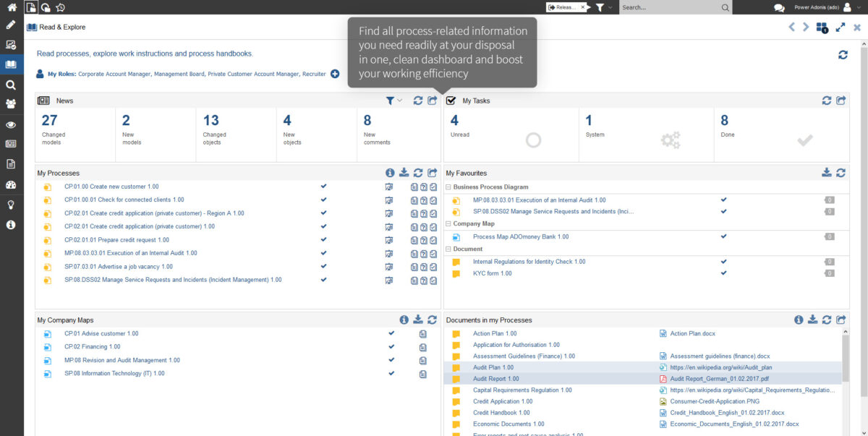Open CP.02.01 Create credit application Region A

[154, 213]
